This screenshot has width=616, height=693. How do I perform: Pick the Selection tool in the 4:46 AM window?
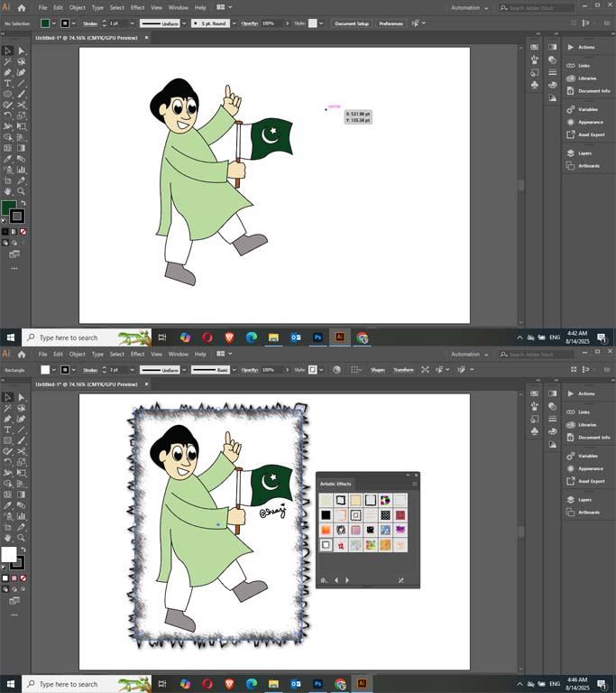(x=7, y=397)
